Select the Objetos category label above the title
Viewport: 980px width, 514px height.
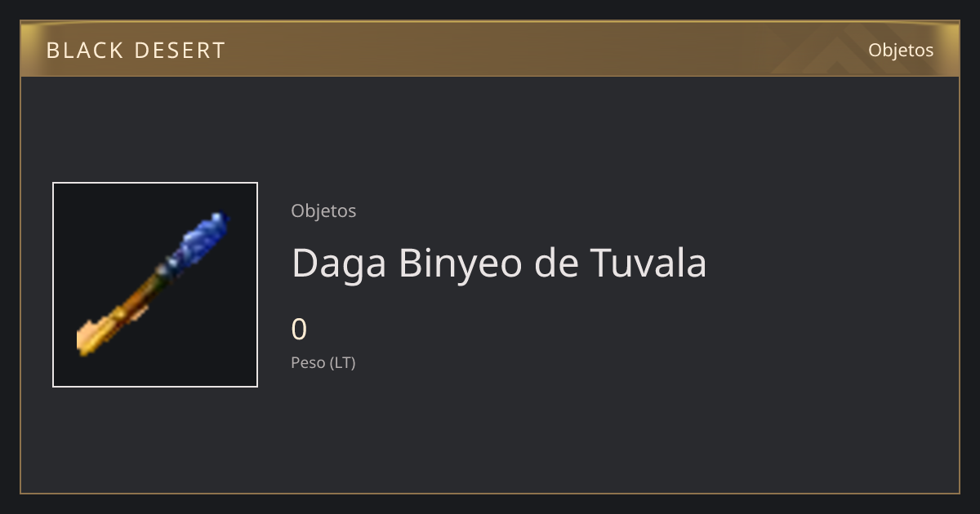(323, 211)
